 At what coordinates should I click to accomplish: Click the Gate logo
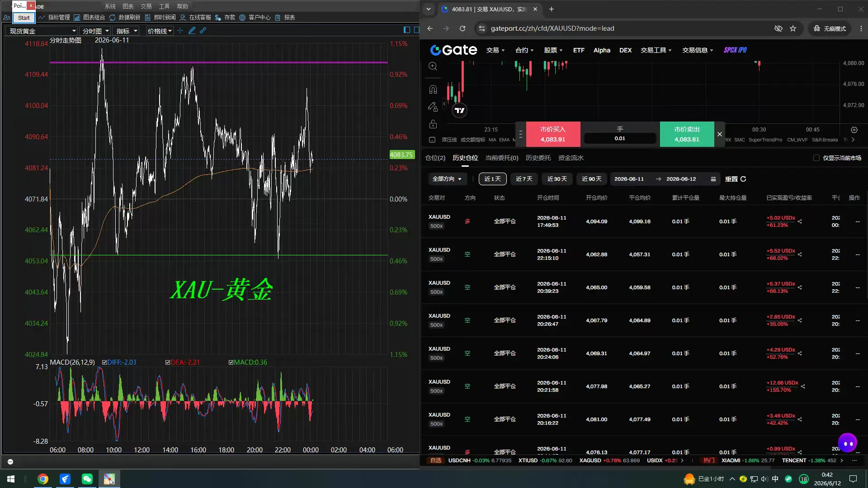453,50
